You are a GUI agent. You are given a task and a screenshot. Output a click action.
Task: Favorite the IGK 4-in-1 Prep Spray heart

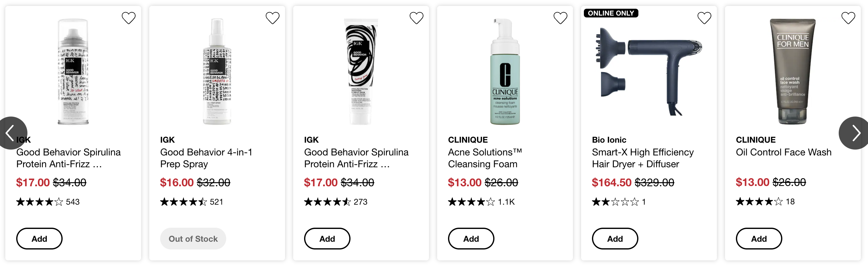(x=272, y=18)
